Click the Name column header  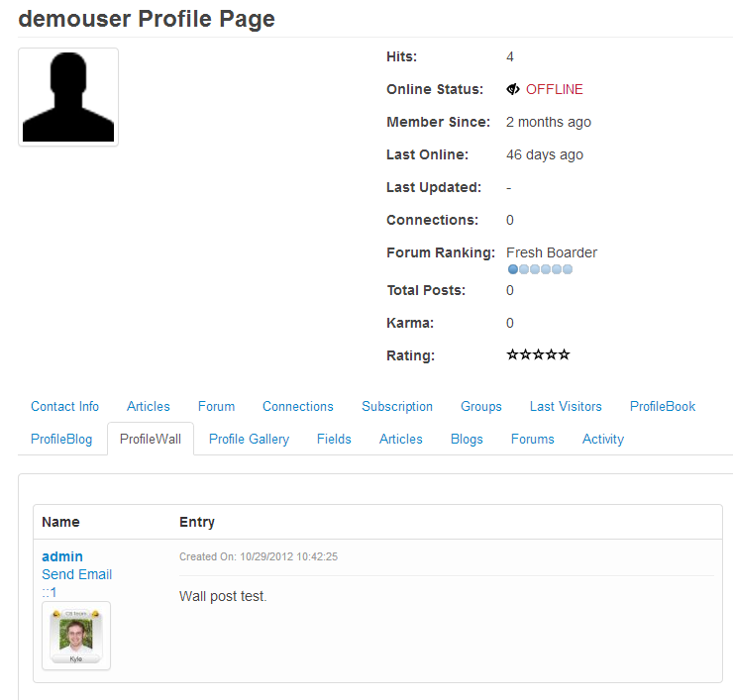click(x=60, y=522)
